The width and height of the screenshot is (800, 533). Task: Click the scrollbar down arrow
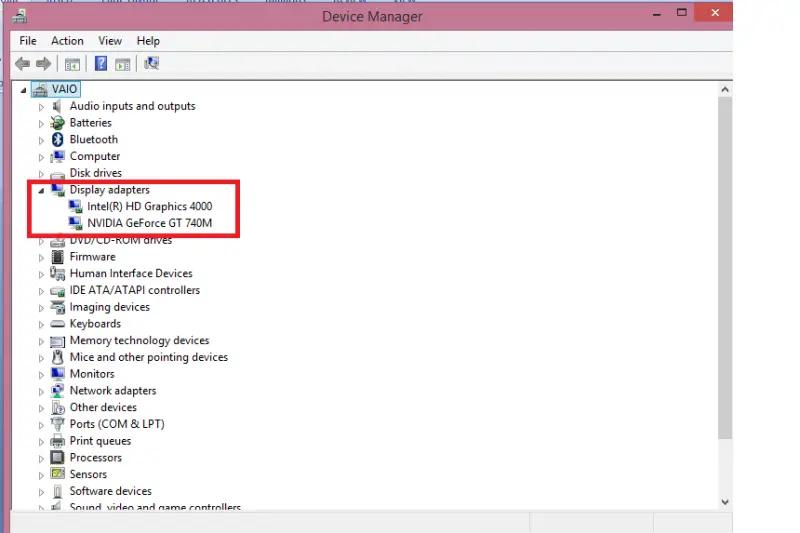click(724, 502)
